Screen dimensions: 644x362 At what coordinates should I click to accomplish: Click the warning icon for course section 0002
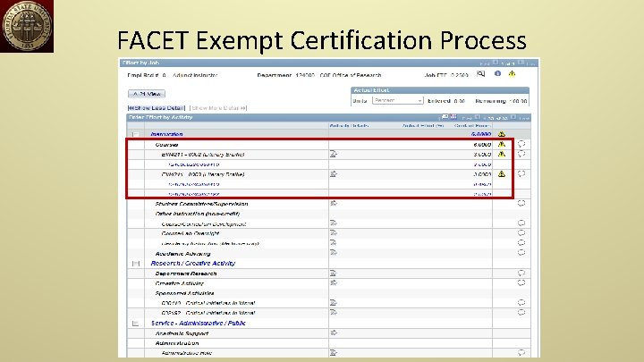(x=502, y=155)
